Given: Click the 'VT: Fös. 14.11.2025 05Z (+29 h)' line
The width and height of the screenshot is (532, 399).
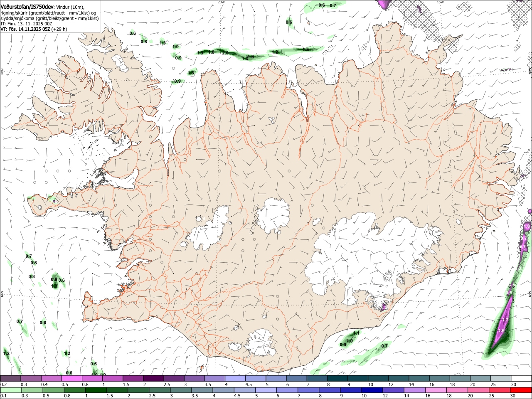Looking at the screenshot, I should [34, 29].
